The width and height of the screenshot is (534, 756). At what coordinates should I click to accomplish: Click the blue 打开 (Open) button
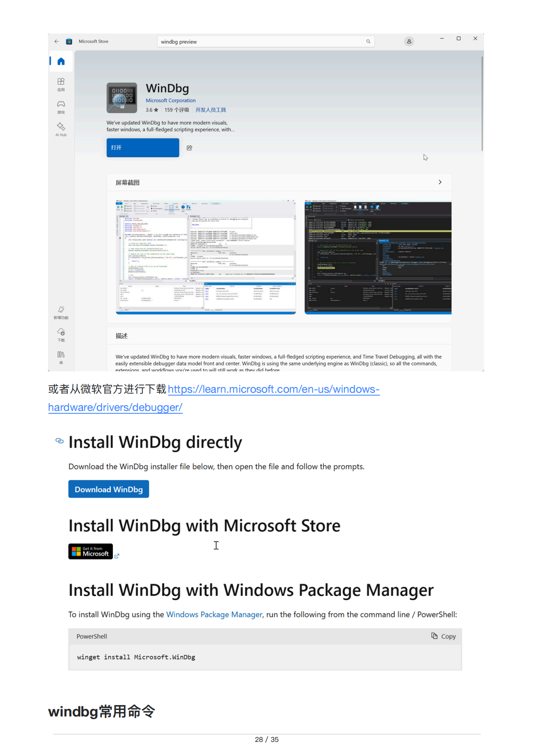(143, 148)
